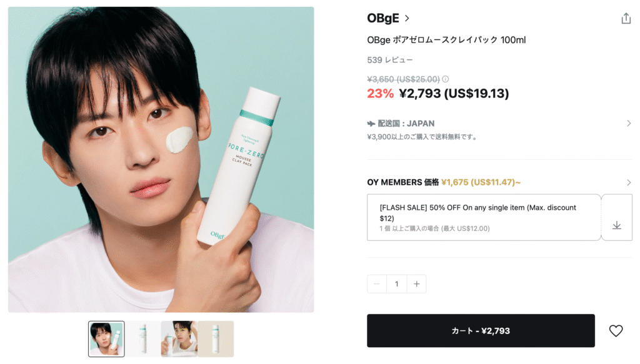640x364 pixels.
Task: Open OBgE brand page via chevron
Action: (x=407, y=18)
